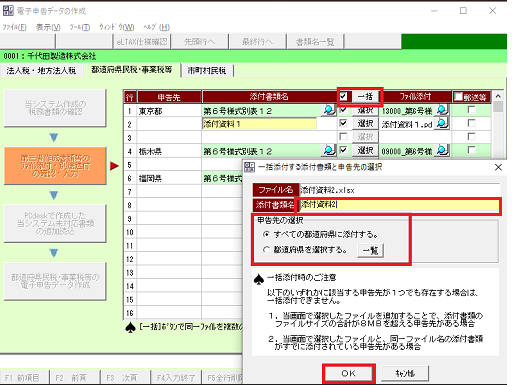This screenshot has width=512, height=385.
Task: Switch to 法人税・地方法人税 tab
Action: [41, 70]
